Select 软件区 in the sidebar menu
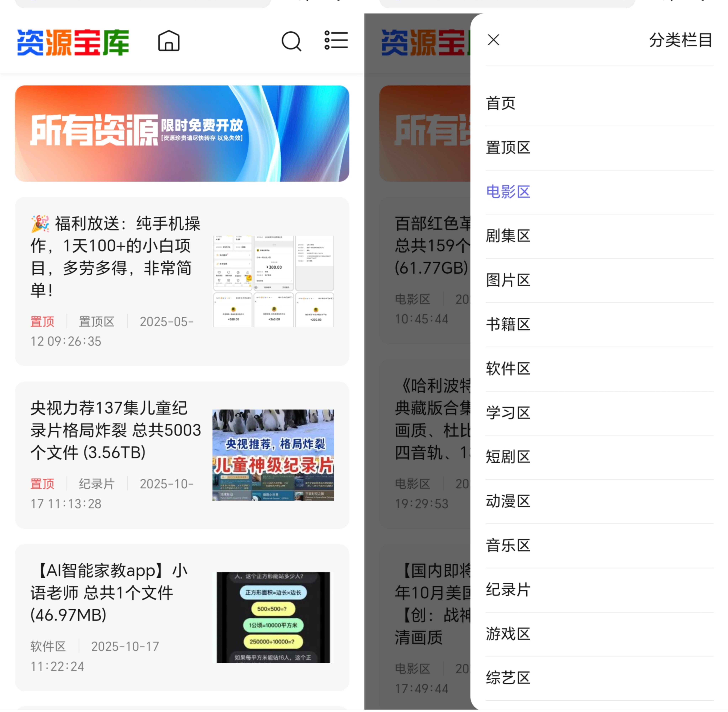Screen dimensions: 728x712 [508, 369]
